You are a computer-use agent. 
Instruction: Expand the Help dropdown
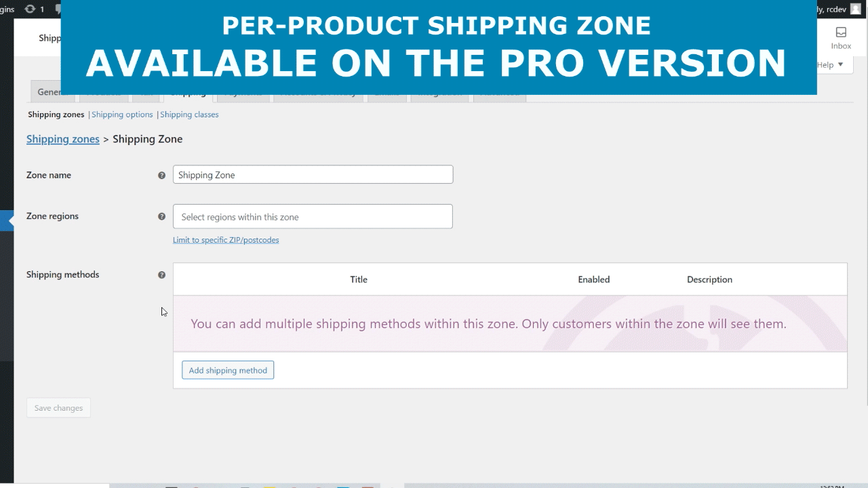click(x=830, y=65)
